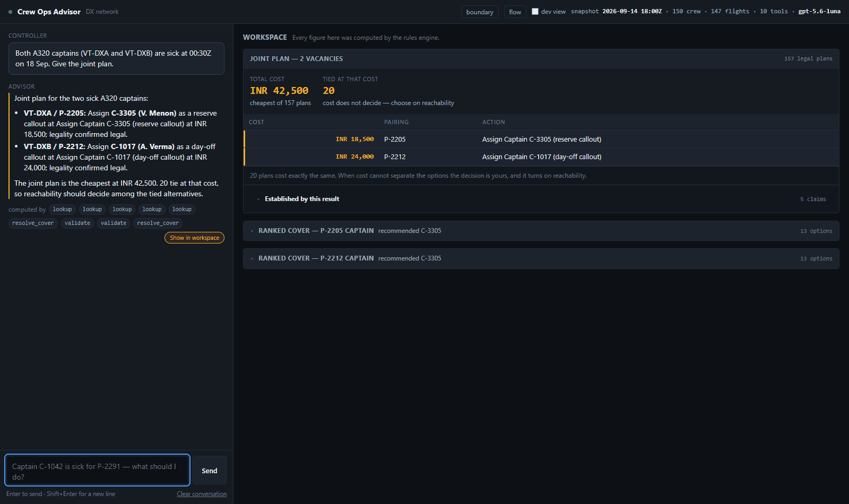Click the '147 flights' status entry
Screen dimensions: 849x504
coord(730,12)
